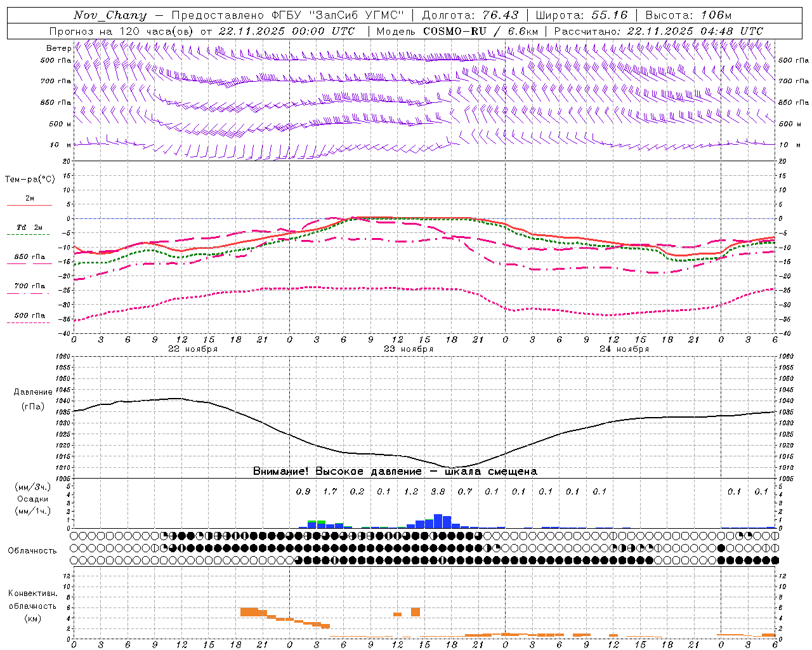Click the Ветер panel label

pos(58,48)
